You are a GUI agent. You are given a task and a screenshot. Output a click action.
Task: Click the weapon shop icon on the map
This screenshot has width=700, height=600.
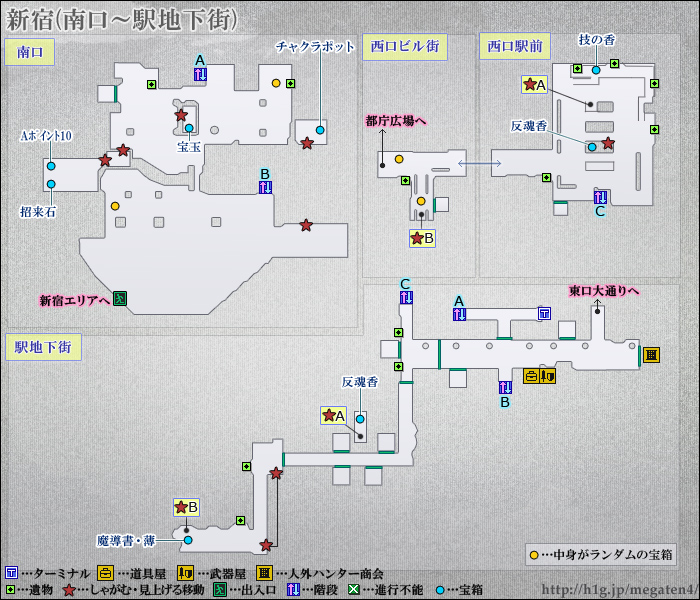(548, 376)
